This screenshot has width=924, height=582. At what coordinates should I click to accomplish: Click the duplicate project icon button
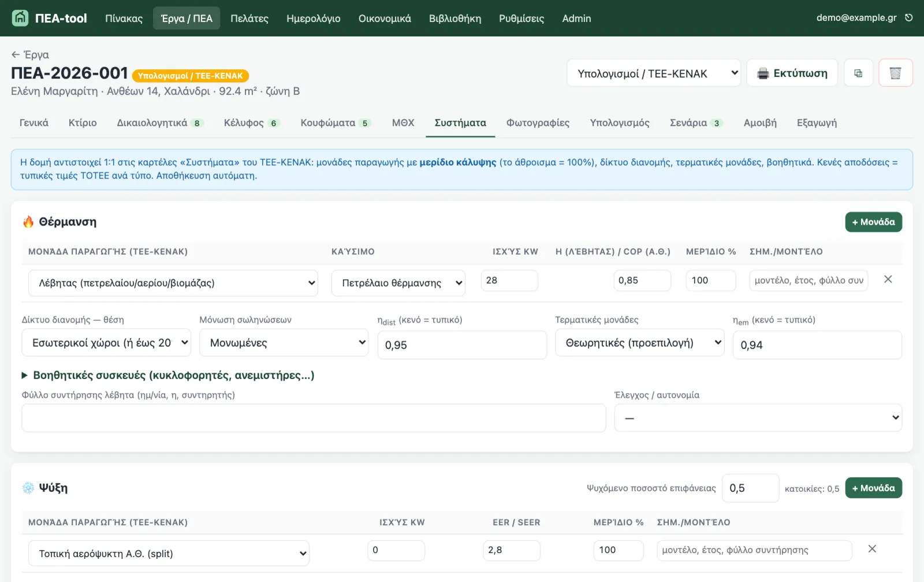pos(858,73)
